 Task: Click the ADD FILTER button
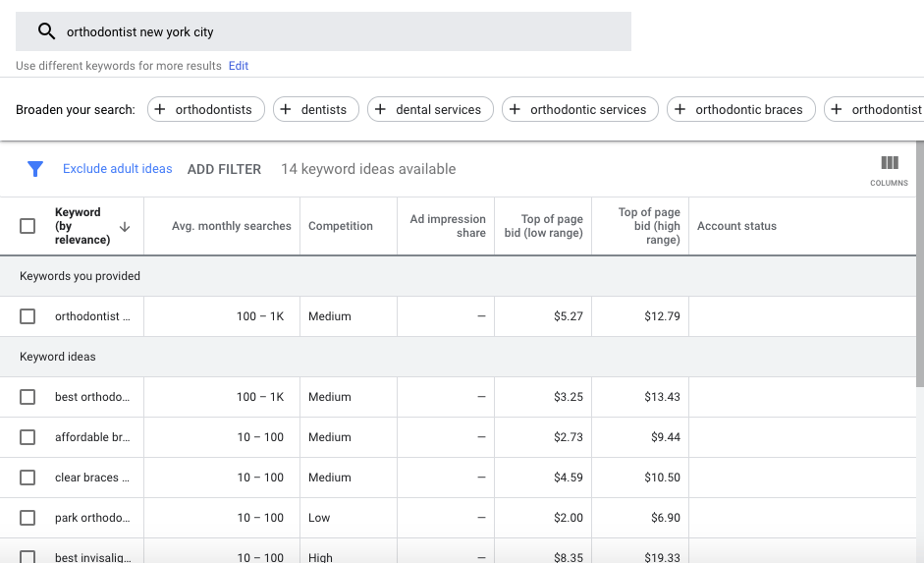pyautogui.click(x=224, y=169)
